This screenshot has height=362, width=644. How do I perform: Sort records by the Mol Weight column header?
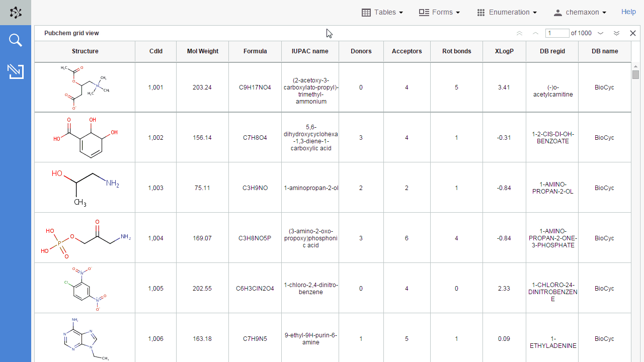(202, 51)
